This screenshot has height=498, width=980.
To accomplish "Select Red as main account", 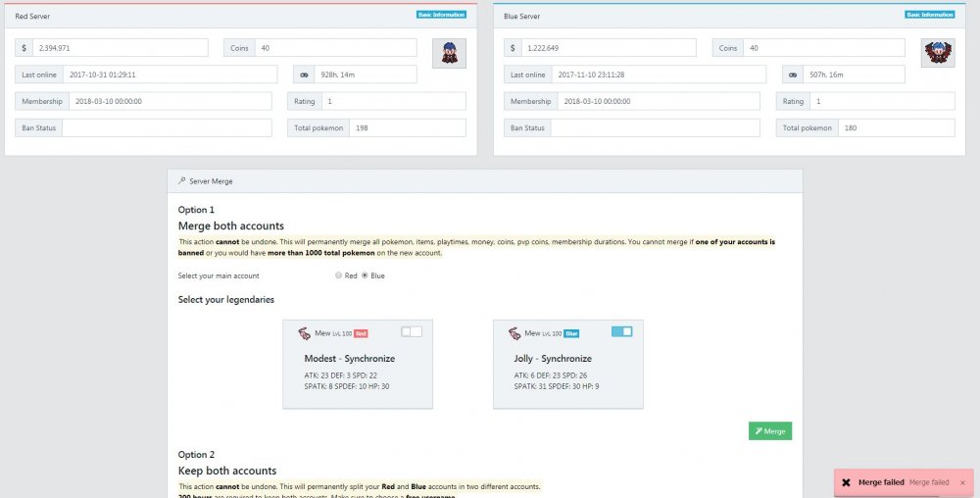I will click(338, 276).
